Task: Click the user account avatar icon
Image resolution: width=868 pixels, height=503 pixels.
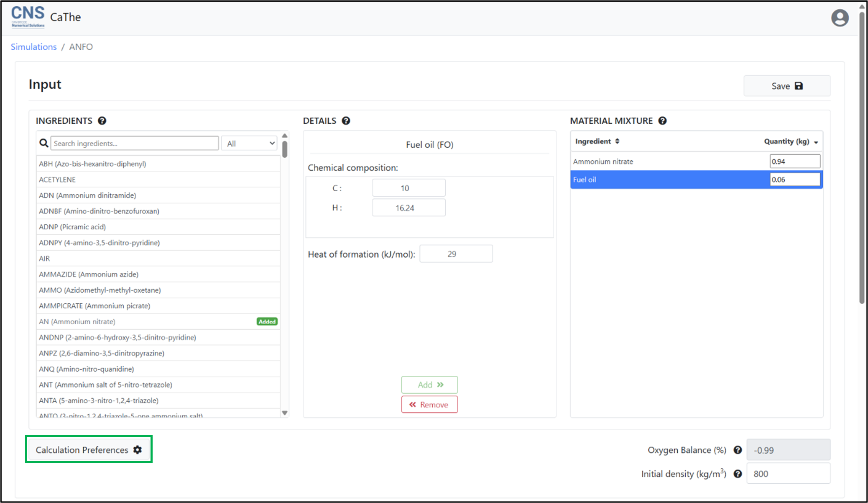Action: (839, 18)
